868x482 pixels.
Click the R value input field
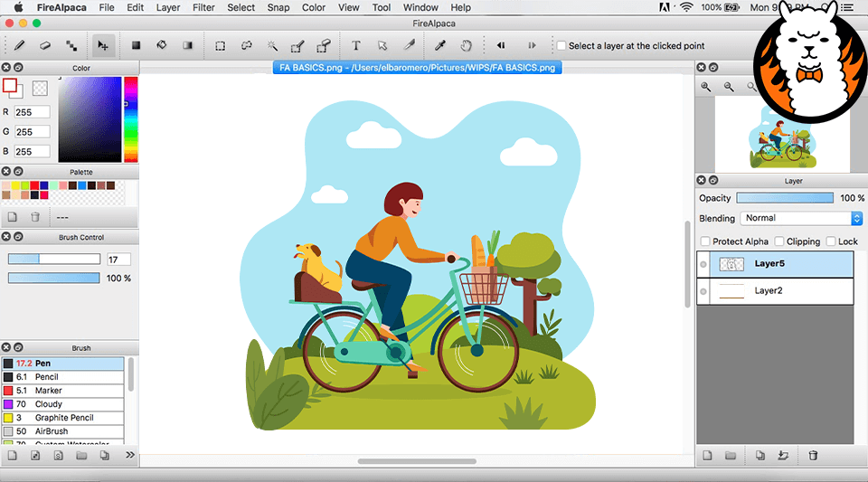33,112
